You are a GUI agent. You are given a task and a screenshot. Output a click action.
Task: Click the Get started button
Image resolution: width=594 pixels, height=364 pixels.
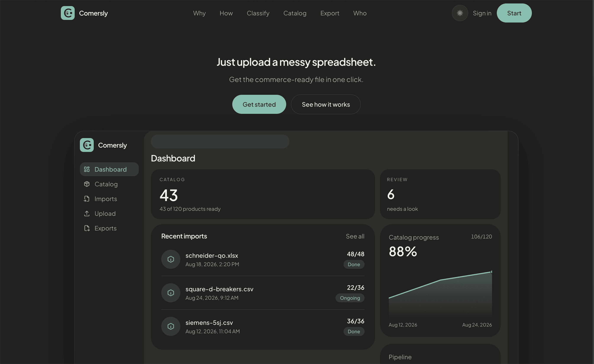click(x=259, y=104)
